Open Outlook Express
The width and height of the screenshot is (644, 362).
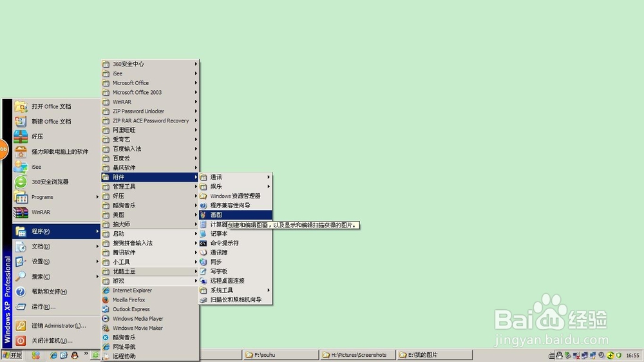(150, 309)
